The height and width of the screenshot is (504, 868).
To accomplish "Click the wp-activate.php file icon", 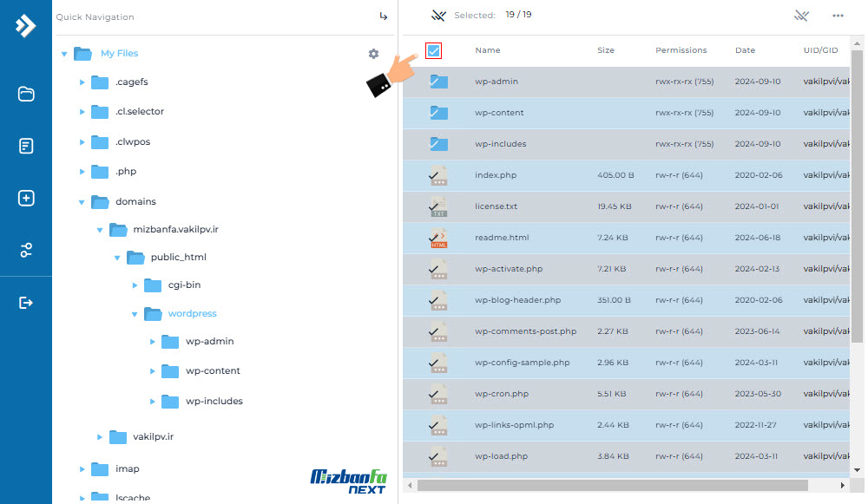I will point(438,269).
